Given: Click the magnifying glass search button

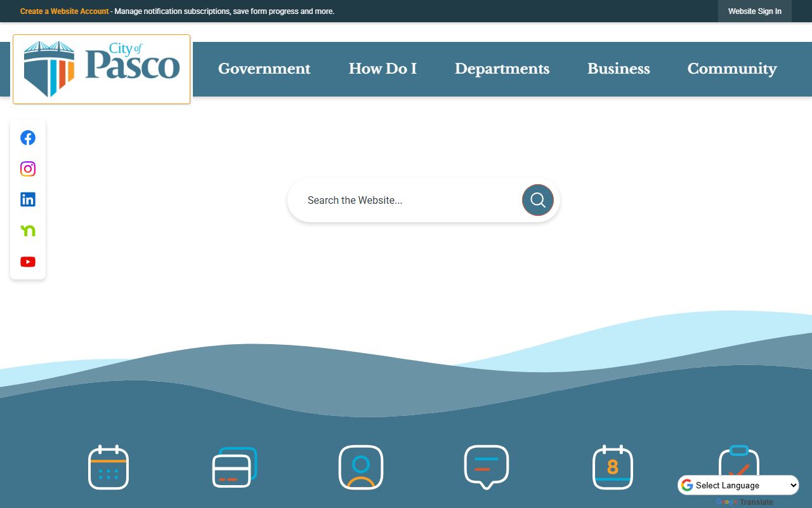Looking at the screenshot, I should click(x=537, y=200).
